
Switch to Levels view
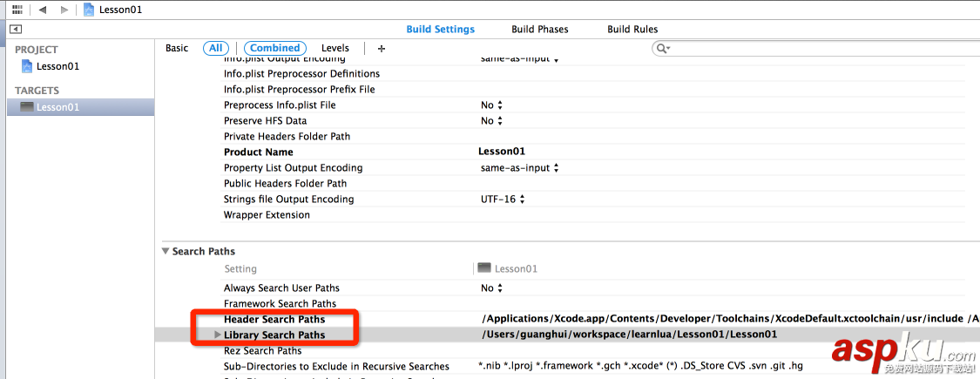(x=335, y=49)
